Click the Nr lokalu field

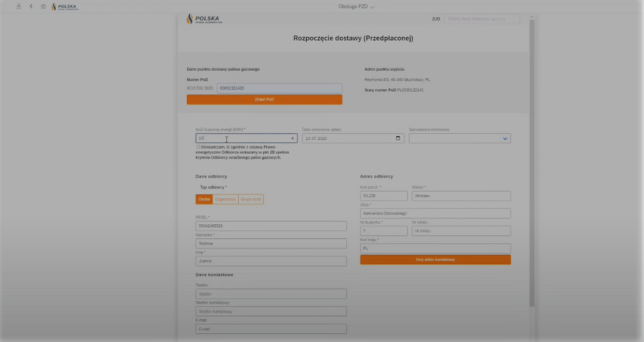(461, 231)
